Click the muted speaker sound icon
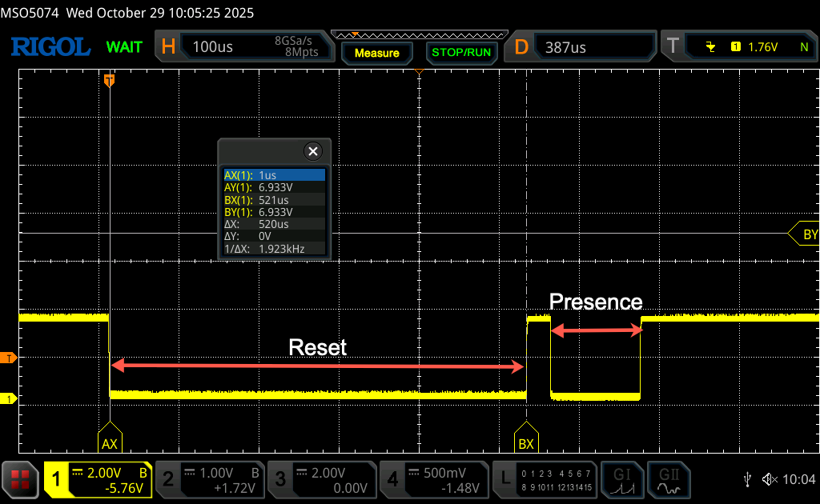 770,479
